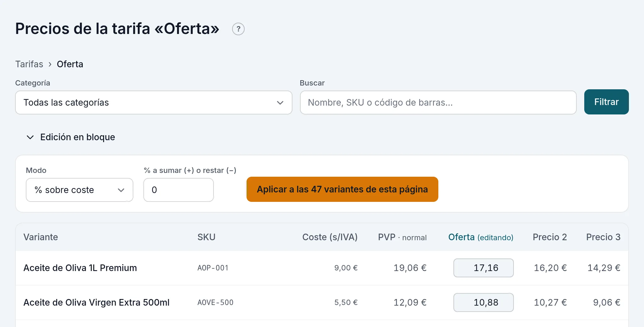Click the 16,20 € Precio 2 cell
The image size is (644, 327).
click(x=550, y=268)
